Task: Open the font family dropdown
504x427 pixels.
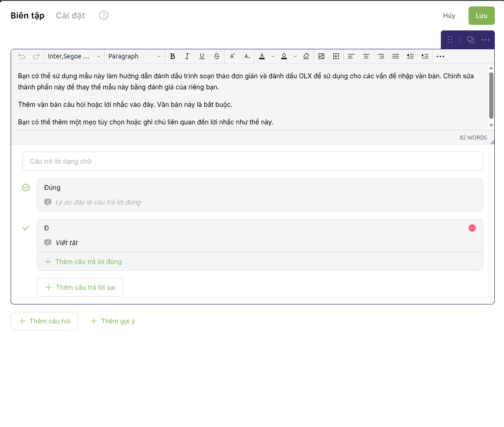Action: pos(74,57)
